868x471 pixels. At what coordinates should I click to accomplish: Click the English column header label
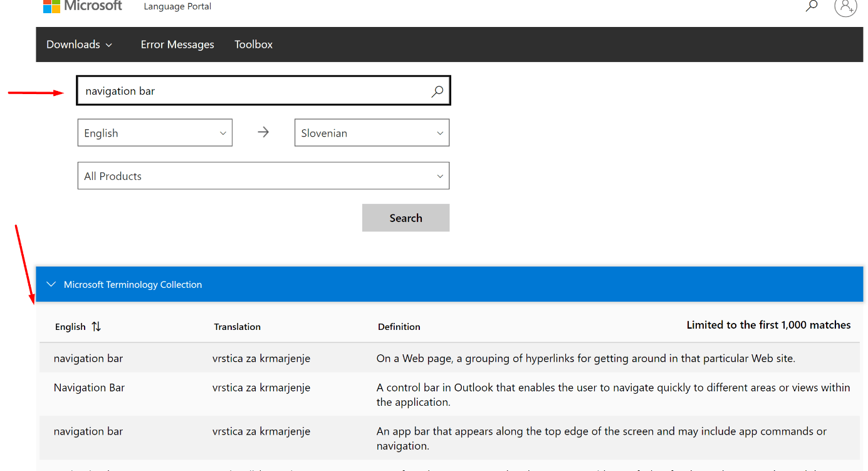tap(70, 327)
